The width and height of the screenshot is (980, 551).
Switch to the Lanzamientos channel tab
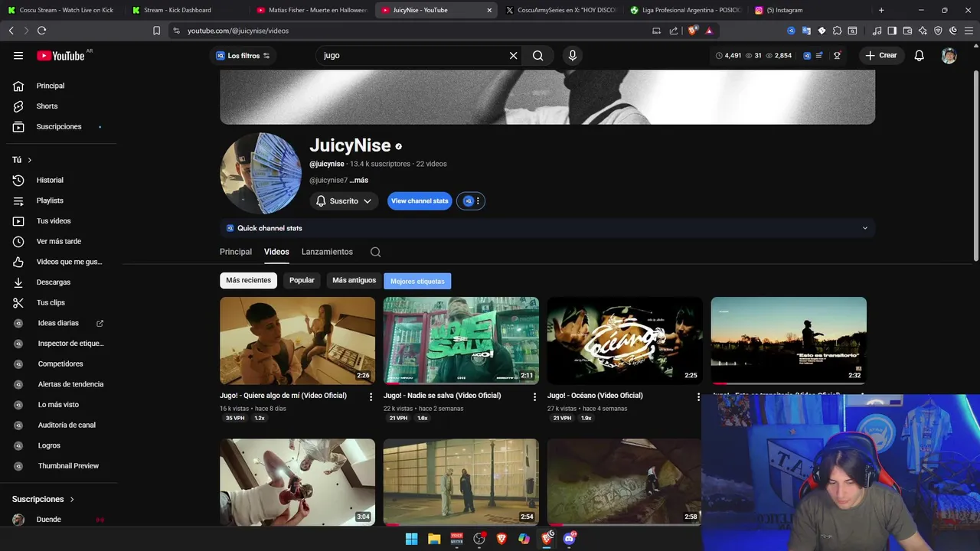327,252
